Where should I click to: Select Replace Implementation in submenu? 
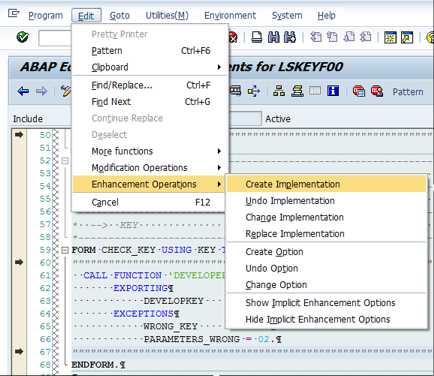click(x=326, y=234)
